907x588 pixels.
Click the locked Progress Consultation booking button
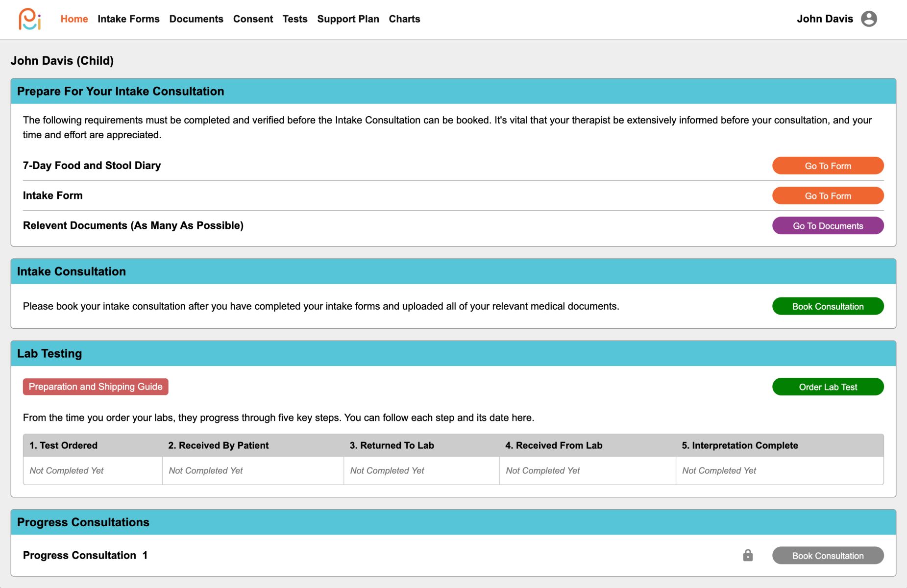tap(828, 556)
